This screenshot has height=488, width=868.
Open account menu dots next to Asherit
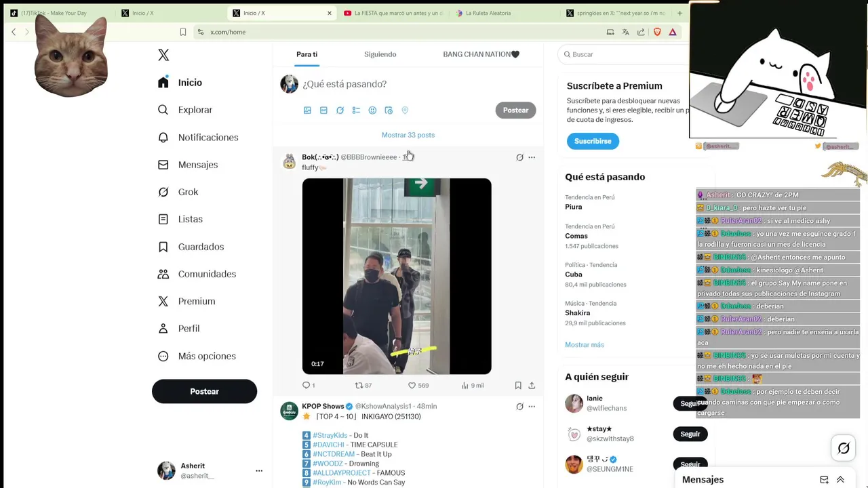259,470
